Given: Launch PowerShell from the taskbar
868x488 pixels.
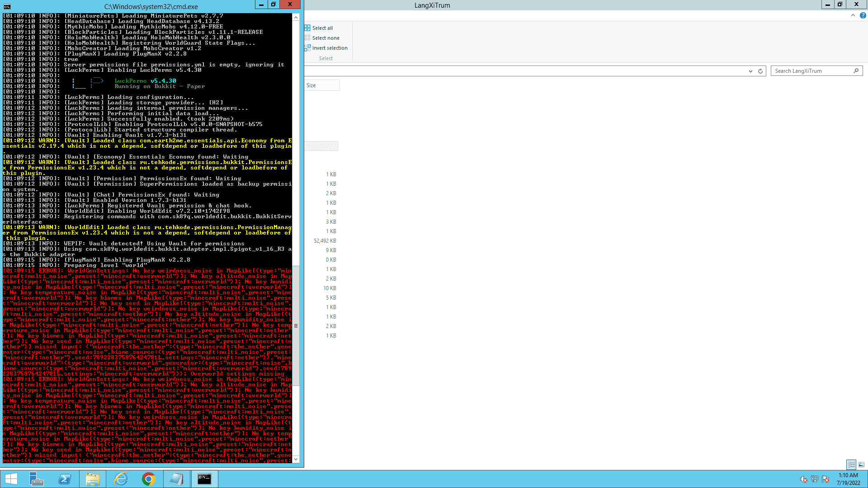Looking at the screenshot, I should click(65, 479).
